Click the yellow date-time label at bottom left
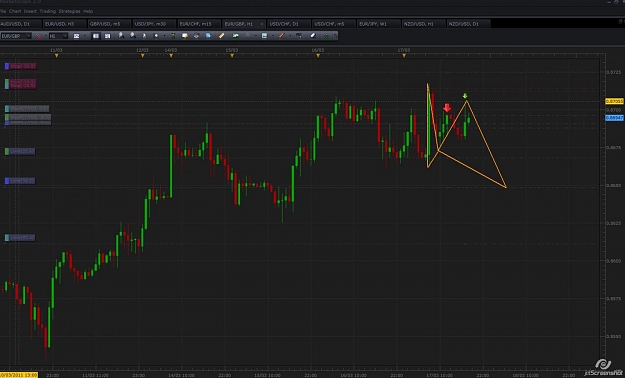The height and width of the screenshot is (378, 625). tap(19, 375)
